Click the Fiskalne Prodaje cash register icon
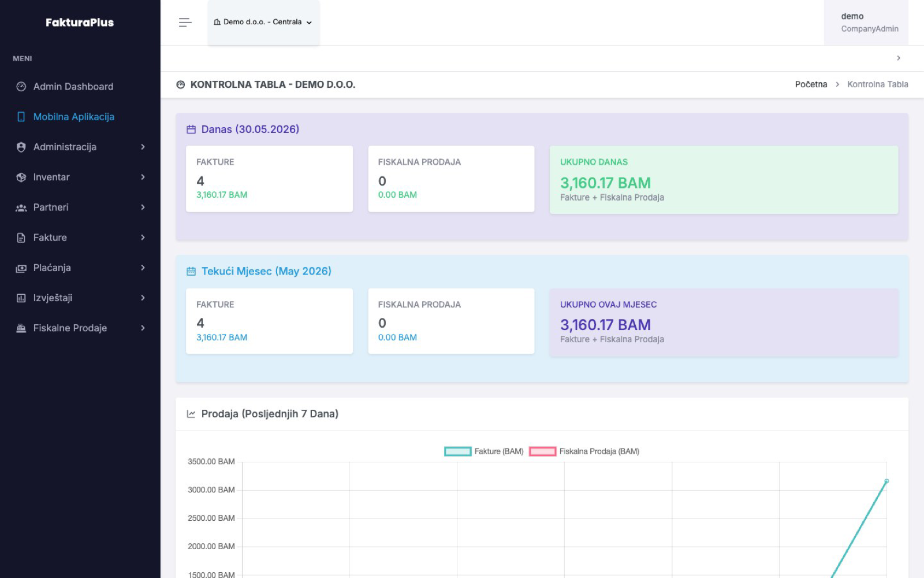Image resolution: width=924 pixels, height=578 pixels. coord(21,328)
